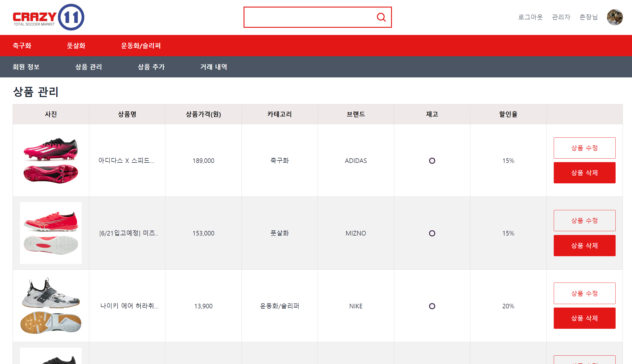Click 상품 수정 for the Adidas product
632x364 pixels.
coord(584,148)
